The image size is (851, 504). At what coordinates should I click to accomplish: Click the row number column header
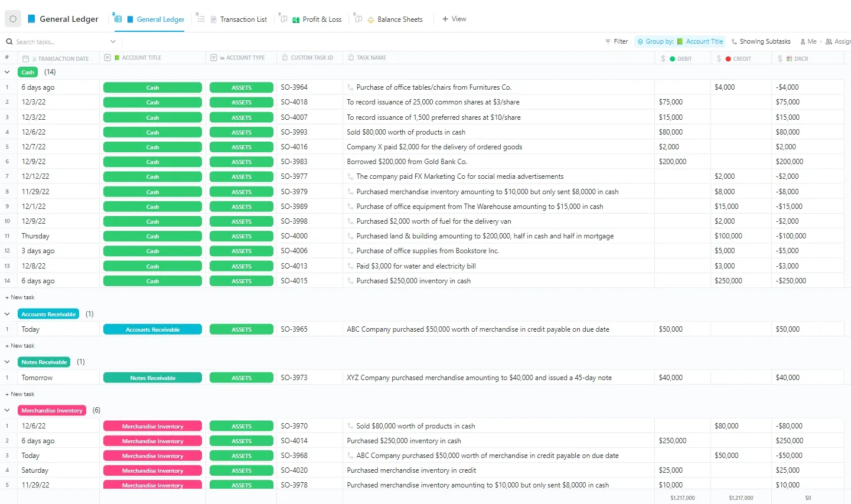click(x=7, y=58)
